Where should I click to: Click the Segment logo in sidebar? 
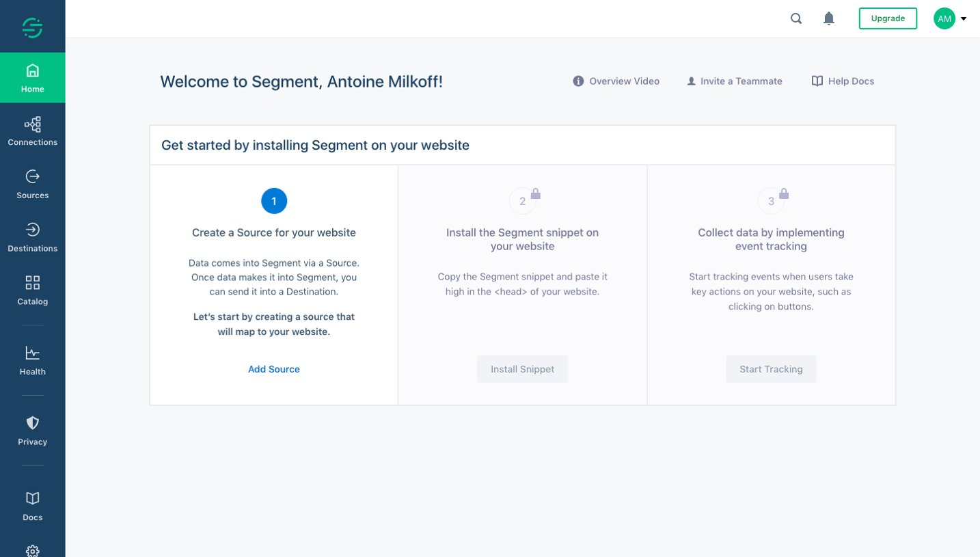point(32,27)
